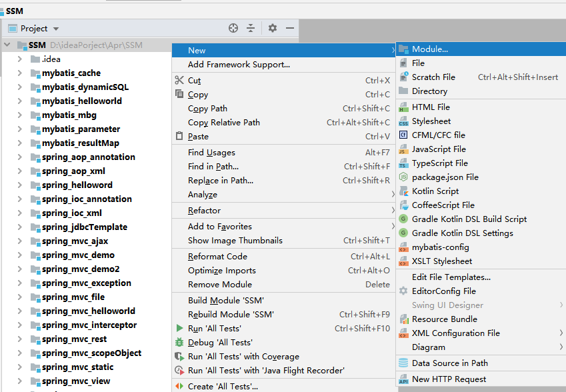Image resolution: width=566 pixels, height=392 pixels.
Task: Select the spring_mvc_exception module
Action: coord(86,283)
